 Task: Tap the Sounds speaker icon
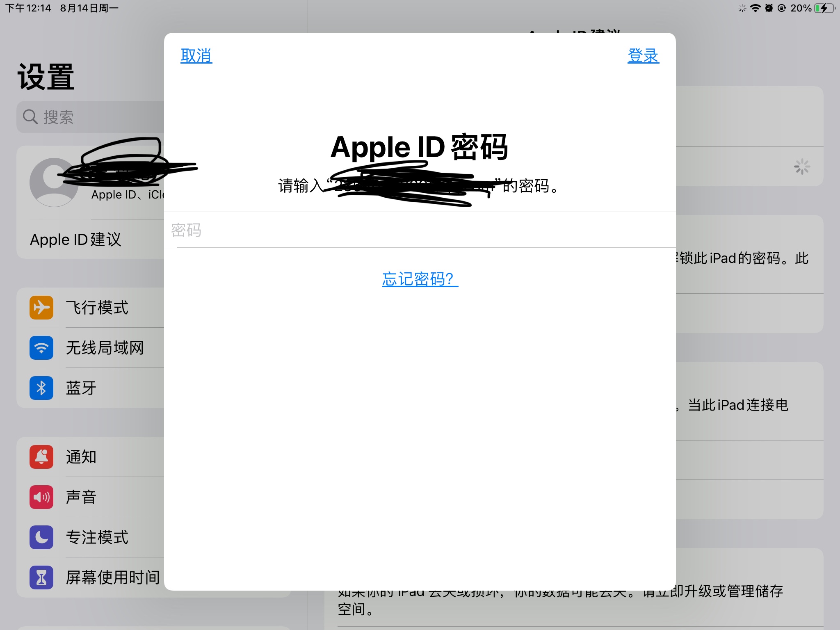pyautogui.click(x=41, y=497)
